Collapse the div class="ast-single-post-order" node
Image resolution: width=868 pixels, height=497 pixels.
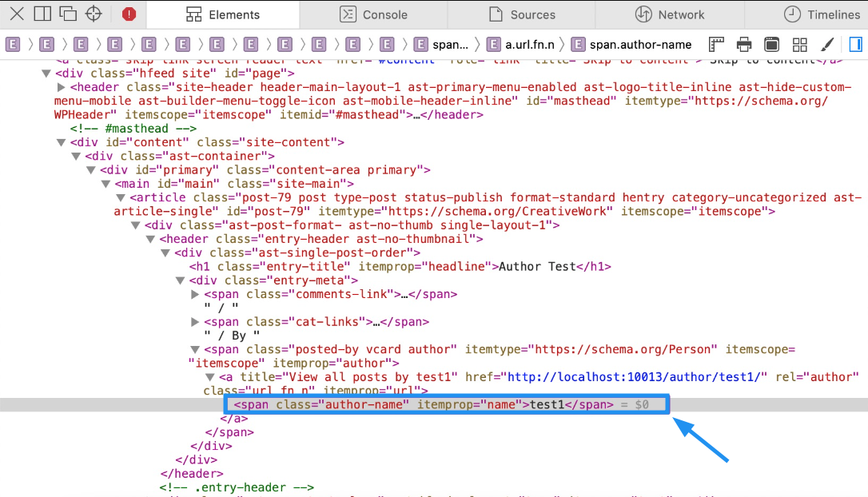pyautogui.click(x=165, y=253)
